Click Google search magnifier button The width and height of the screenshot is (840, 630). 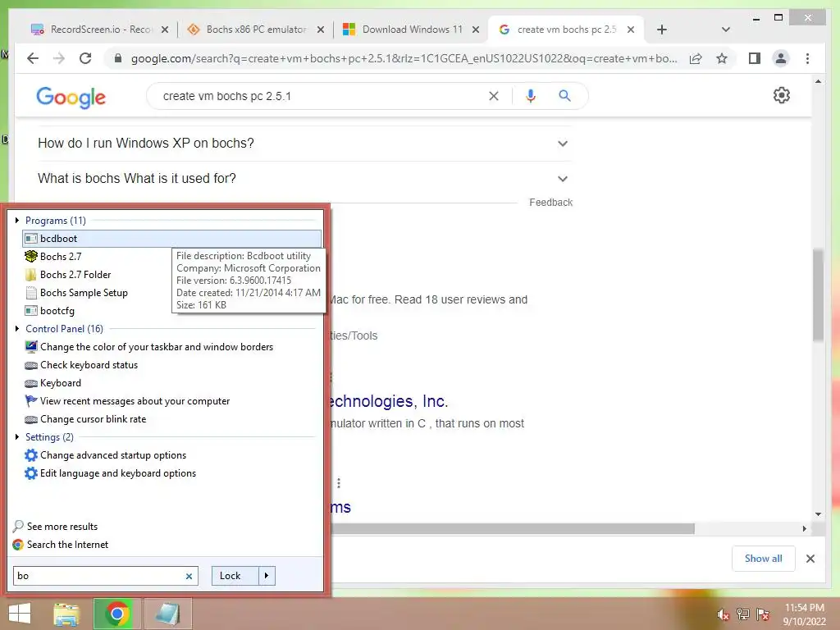click(564, 96)
